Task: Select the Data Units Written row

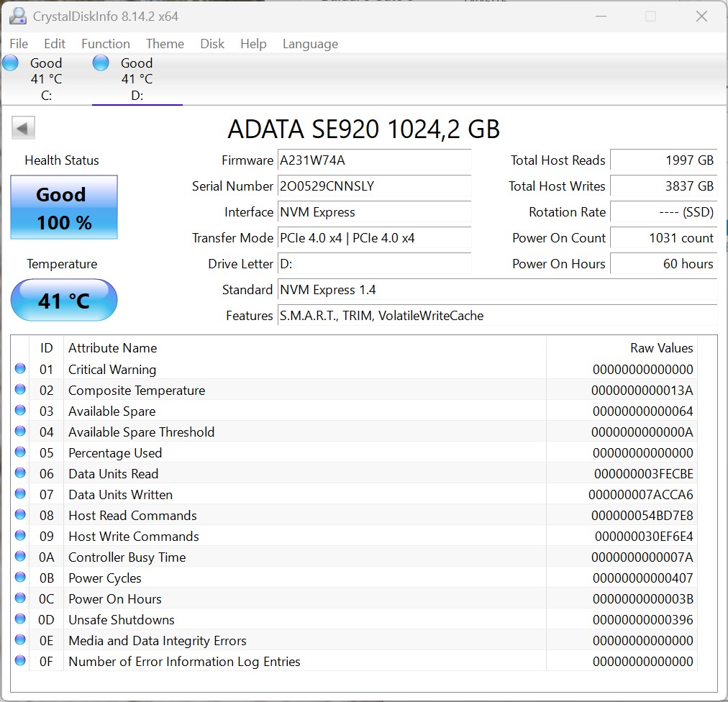Action: click(x=288, y=495)
